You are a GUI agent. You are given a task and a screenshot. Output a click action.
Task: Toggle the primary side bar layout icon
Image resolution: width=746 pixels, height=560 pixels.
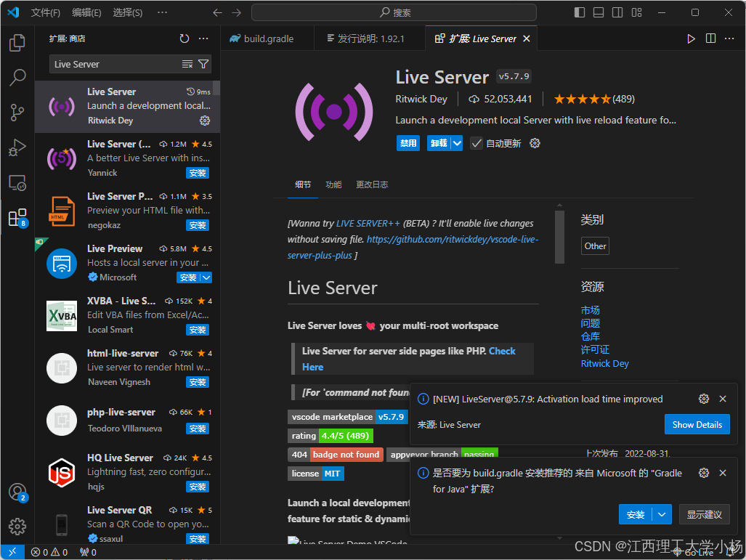(x=580, y=12)
